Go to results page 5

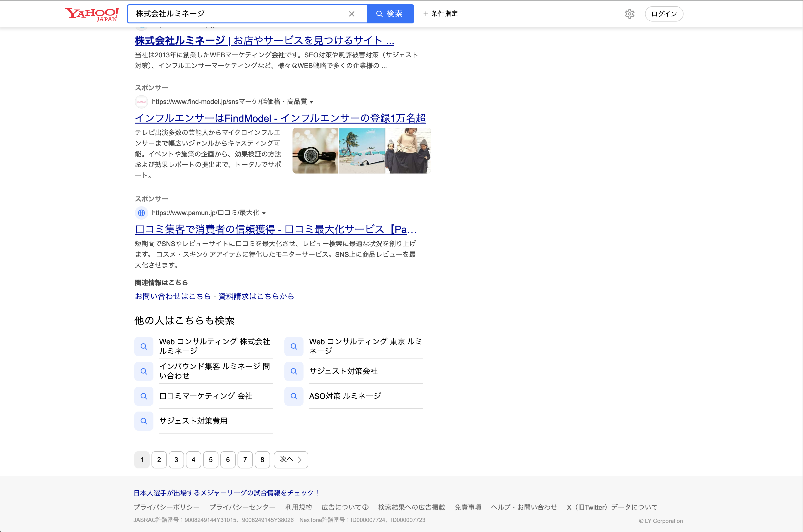pos(211,460)
